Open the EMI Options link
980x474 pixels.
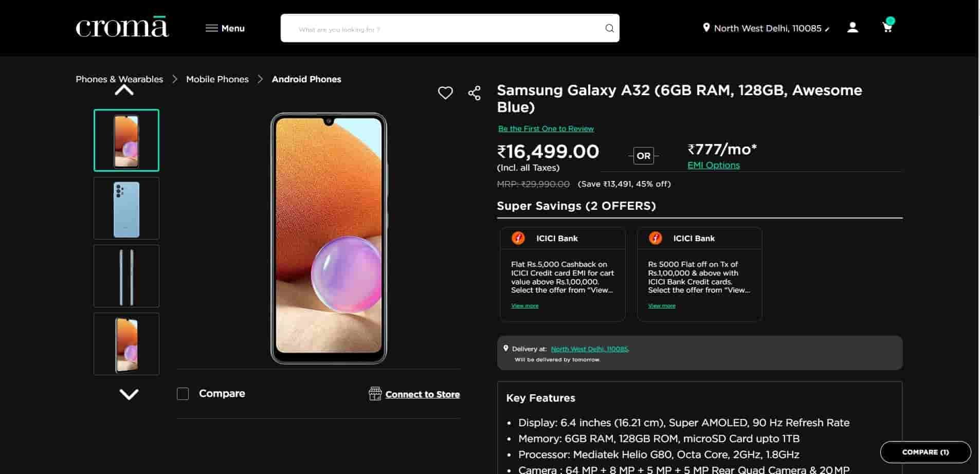click(x=713, y=165)
